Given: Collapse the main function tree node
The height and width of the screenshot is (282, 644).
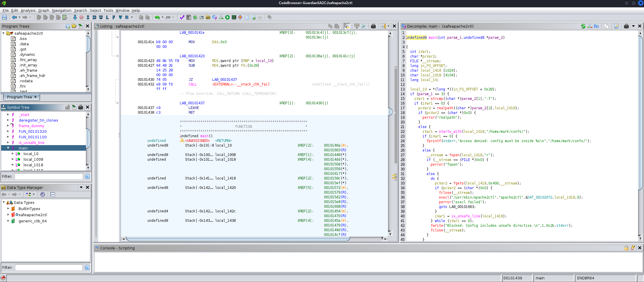Looking at the screenshot, I should [8, 148].
